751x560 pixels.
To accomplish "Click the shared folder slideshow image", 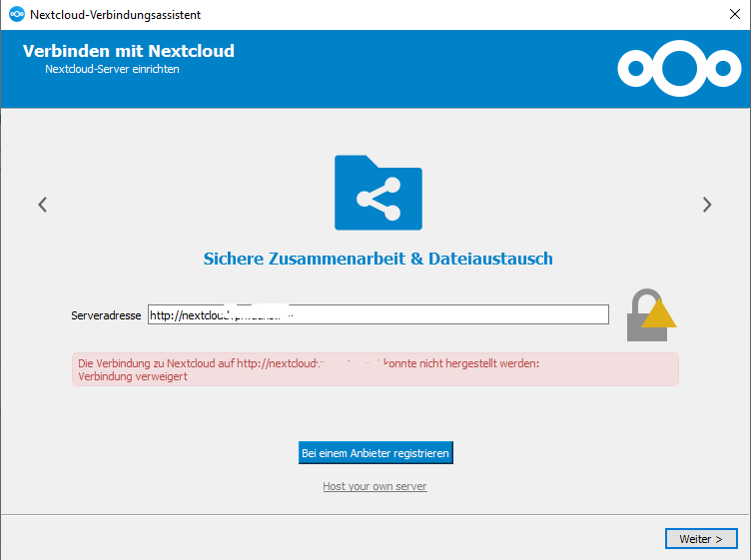I will coord(378,193).
